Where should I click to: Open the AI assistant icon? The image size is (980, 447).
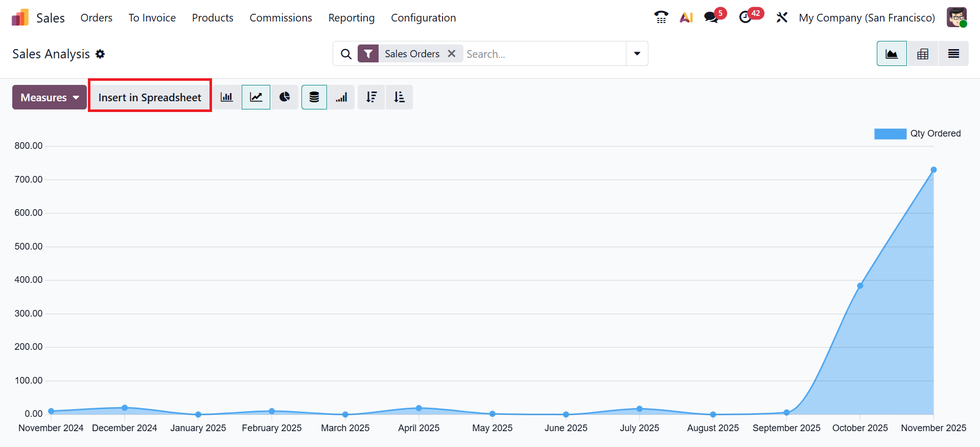[x=686, y=17]
